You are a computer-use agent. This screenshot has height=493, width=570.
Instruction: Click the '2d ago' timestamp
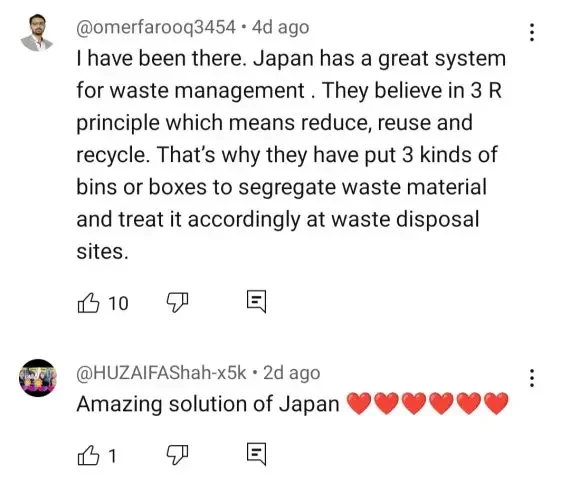tap(292, 373)
